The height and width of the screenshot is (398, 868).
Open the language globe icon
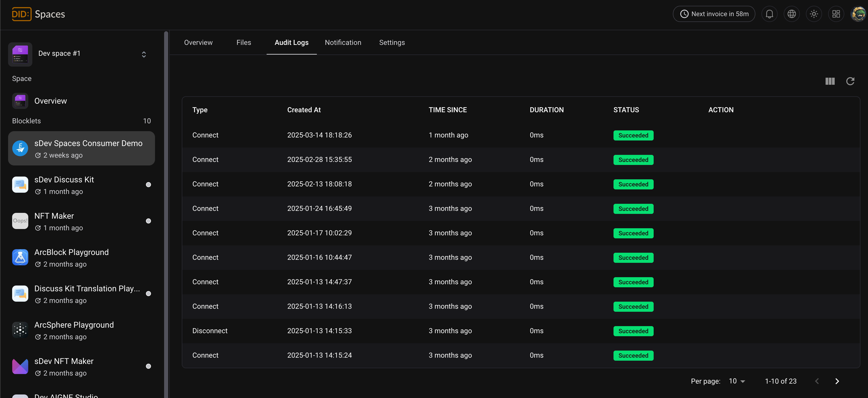coord(792,14)
